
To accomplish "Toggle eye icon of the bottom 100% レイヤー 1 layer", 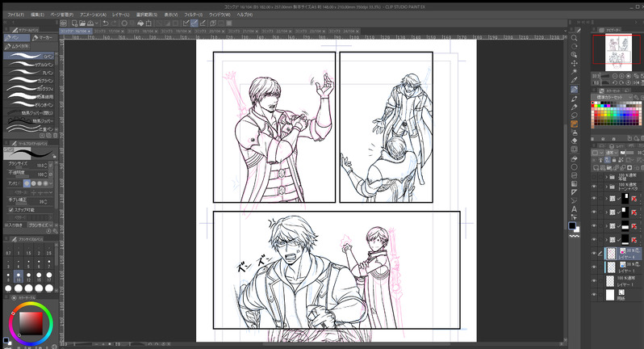I will (594, 281).
